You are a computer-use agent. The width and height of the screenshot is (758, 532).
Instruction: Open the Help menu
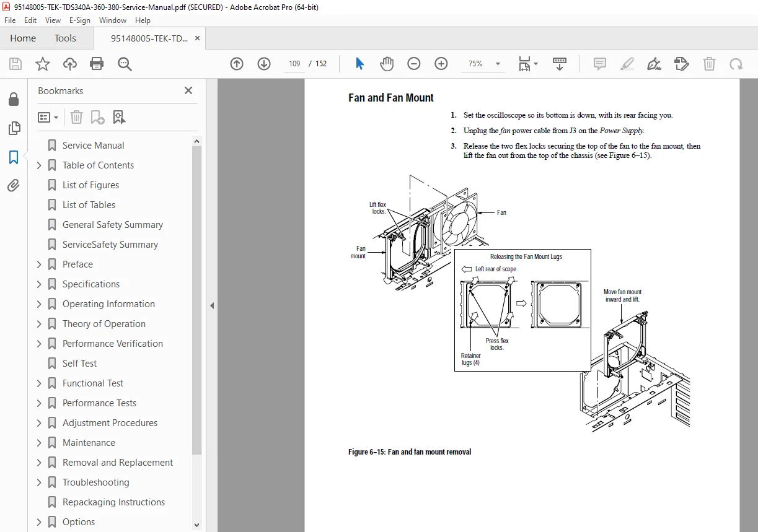(x=143, y=20)
